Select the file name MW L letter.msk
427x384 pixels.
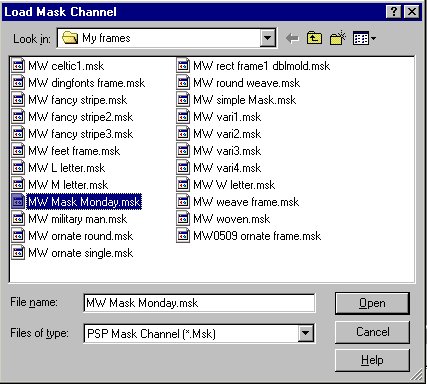click(66, 168)
